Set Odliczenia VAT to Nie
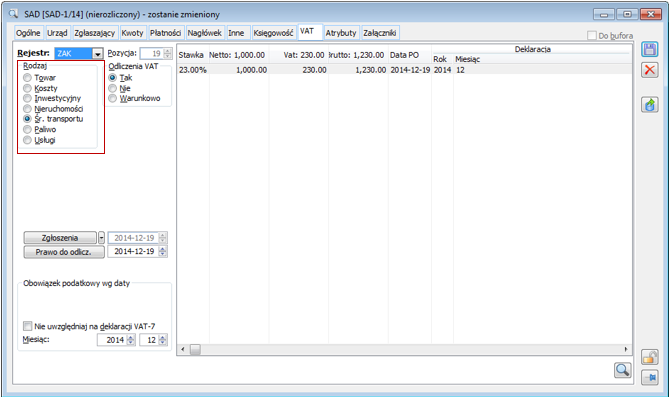The image size is (669, 397). coord(113,88)
